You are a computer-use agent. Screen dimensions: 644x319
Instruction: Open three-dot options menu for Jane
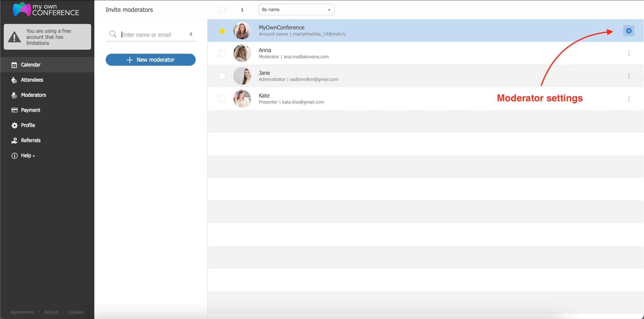coord(629,76)
